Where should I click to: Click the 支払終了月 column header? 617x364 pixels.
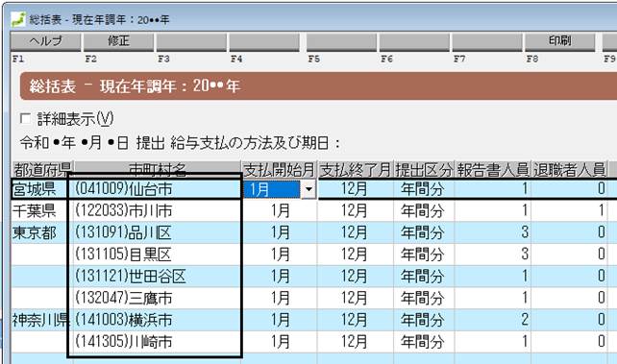point(356,170)
